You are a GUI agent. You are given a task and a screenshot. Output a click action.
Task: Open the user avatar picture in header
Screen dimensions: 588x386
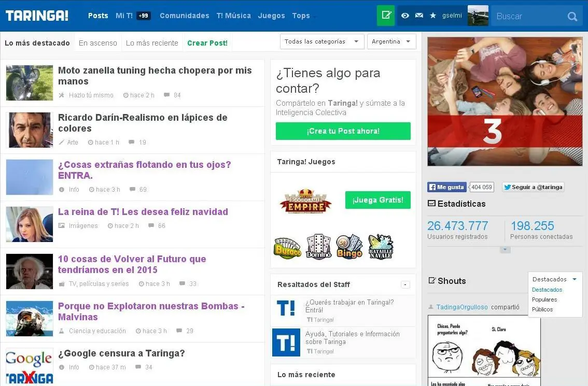(478, 16)
